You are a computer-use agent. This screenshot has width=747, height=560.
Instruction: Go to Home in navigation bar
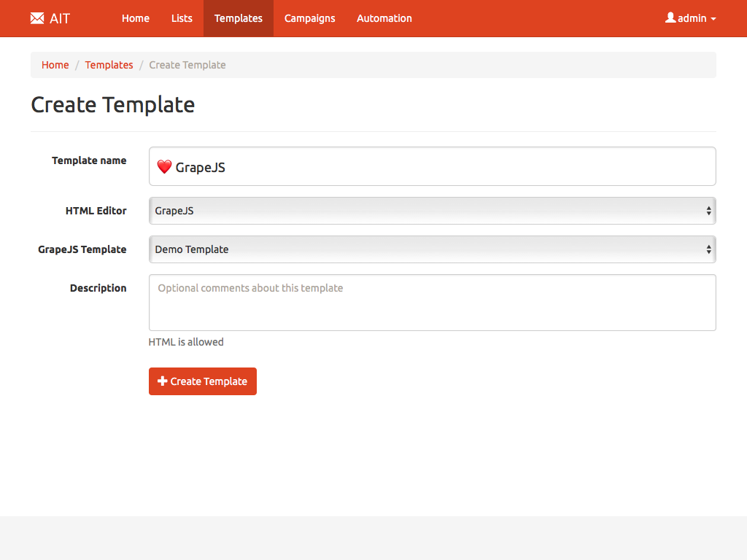(136, 18)
